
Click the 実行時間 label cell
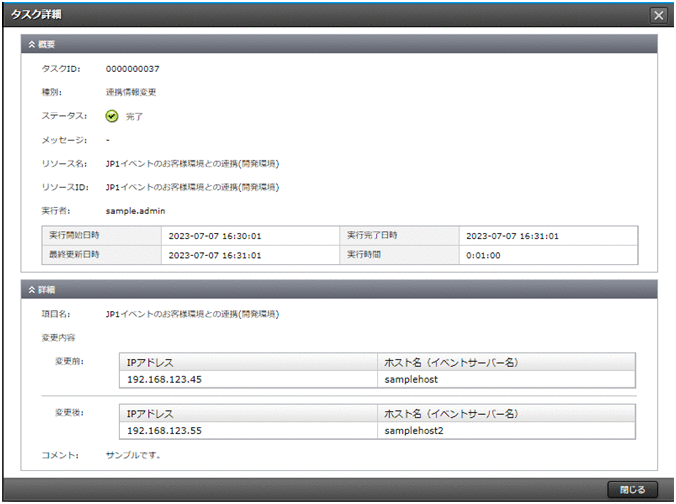[x=399, y=255]
